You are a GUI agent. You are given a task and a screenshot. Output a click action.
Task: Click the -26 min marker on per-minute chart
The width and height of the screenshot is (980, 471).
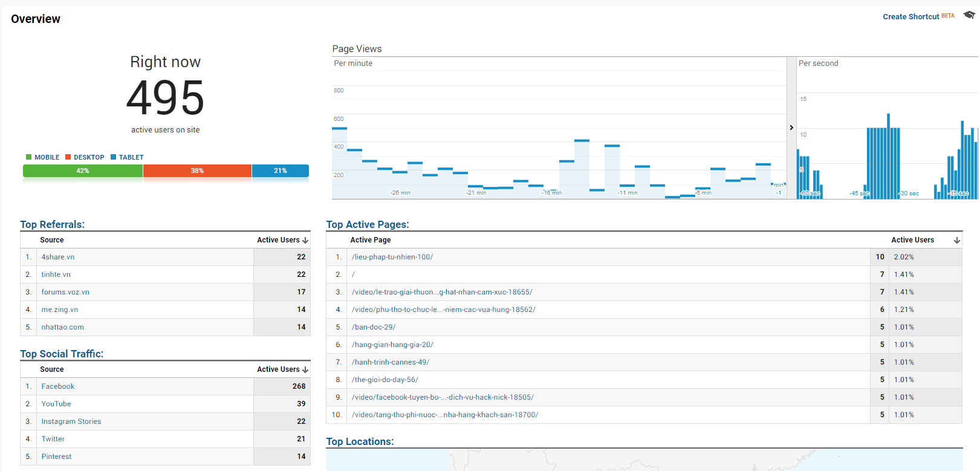coord(400,193)
